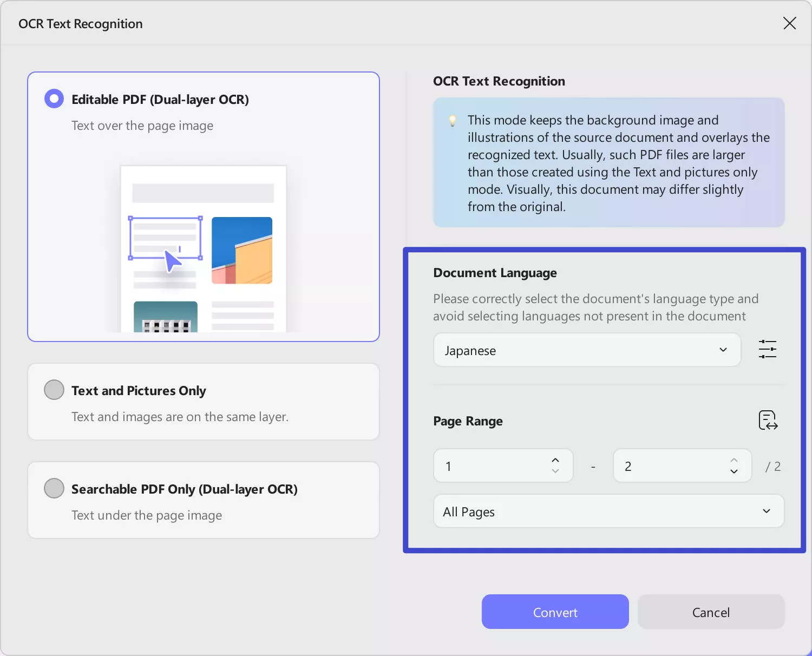Click the Cancel button
Screen dimensions: 812x656
coord(711,612)
